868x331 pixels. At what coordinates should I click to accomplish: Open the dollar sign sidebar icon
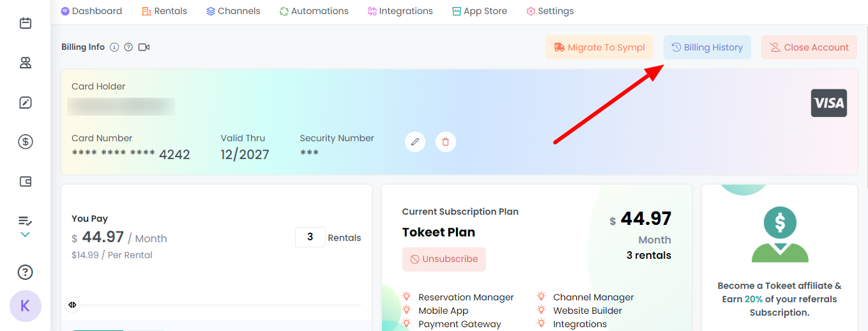pyautogui.click(x=26, y=142)
